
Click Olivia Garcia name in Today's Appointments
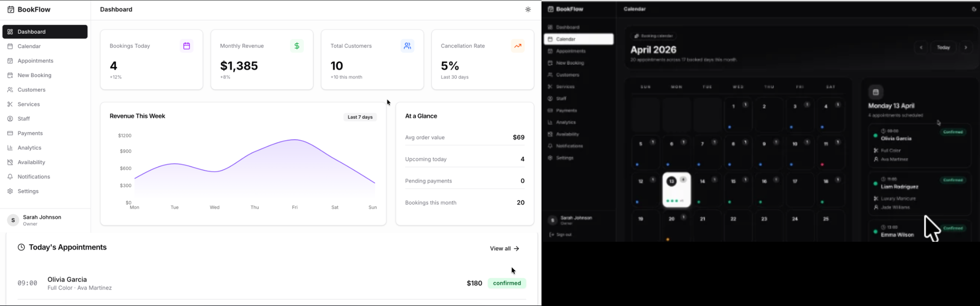click(x=67, y=279)
